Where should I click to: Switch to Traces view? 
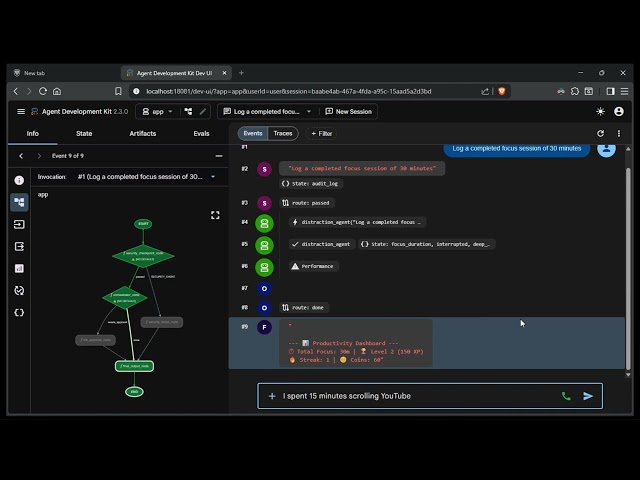pyautogui.click(x=283, y=133)
